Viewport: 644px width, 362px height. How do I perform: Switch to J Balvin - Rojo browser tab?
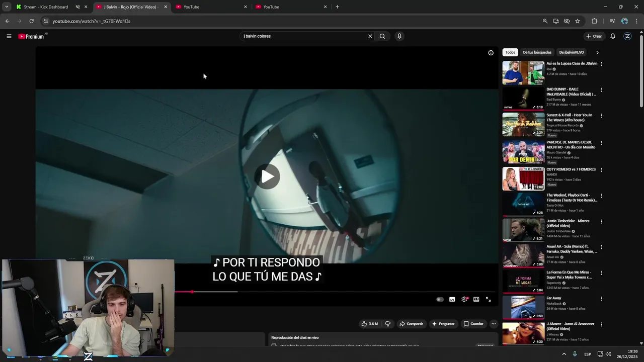click(132, 7)
